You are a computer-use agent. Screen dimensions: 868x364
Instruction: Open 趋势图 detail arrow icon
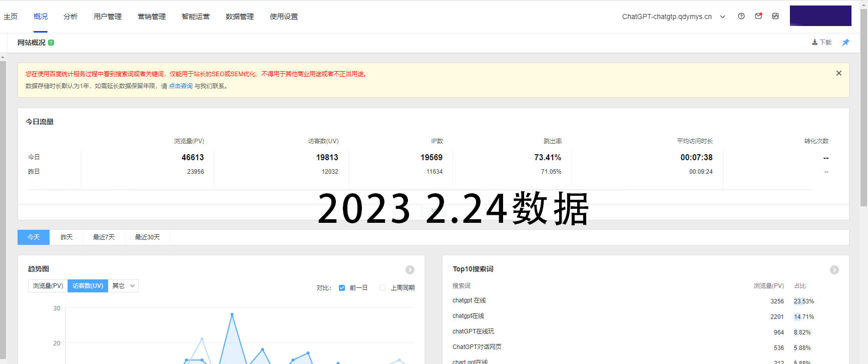(x=410, y=270)
